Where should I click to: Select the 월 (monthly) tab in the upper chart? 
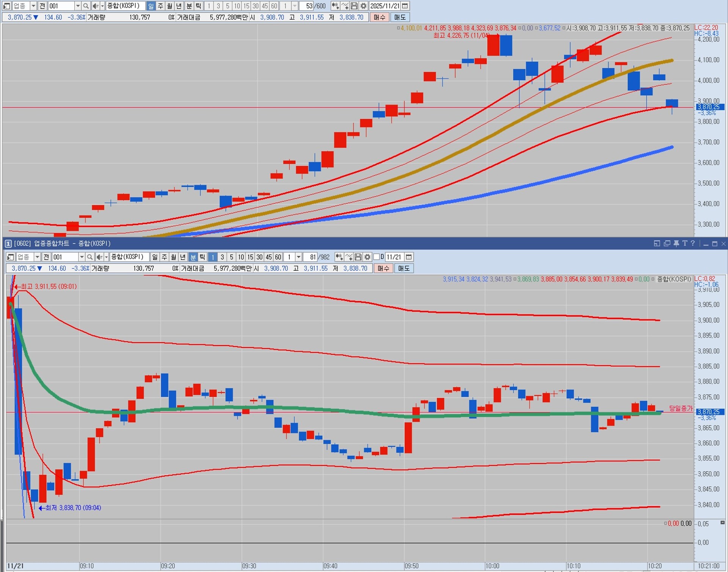click(169, 6)
